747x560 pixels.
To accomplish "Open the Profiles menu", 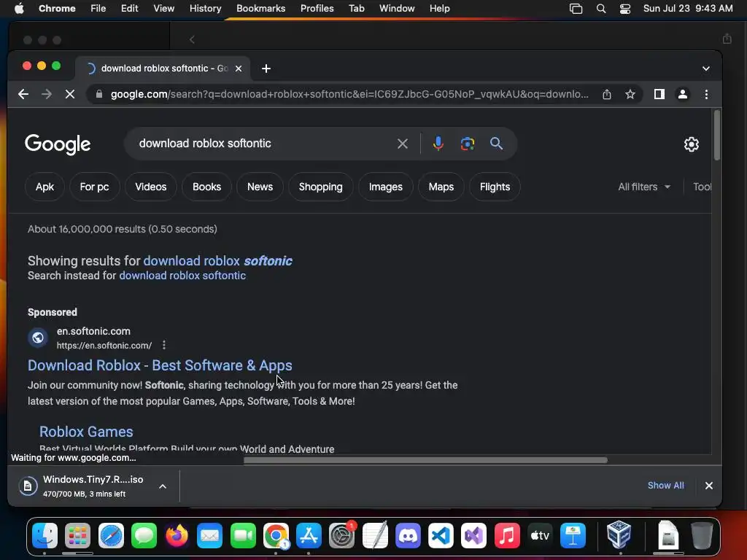I will tap(317, 8).
